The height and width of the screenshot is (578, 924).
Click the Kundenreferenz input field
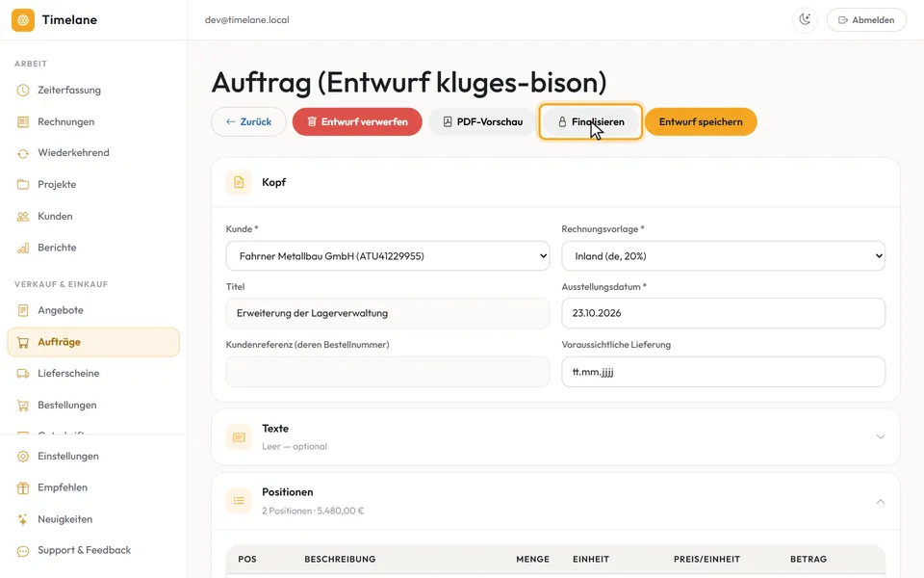[x=388, y=372]
